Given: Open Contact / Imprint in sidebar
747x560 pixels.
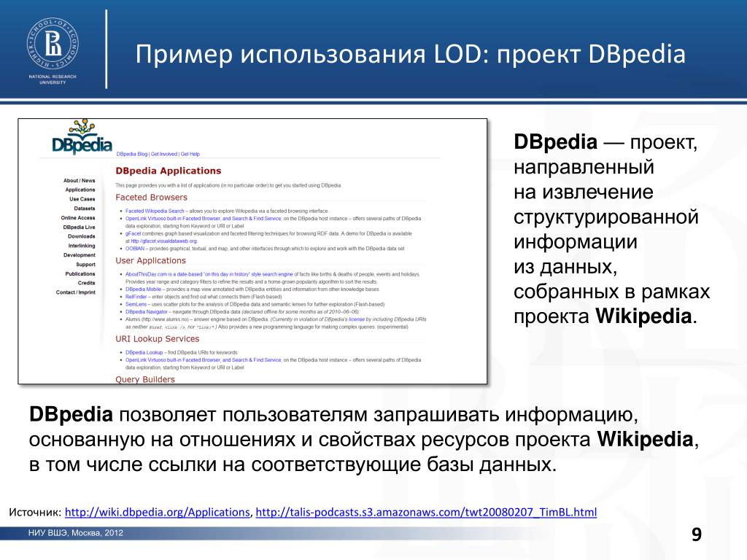Looking at the screenshot, I should (x=76, y=292).
